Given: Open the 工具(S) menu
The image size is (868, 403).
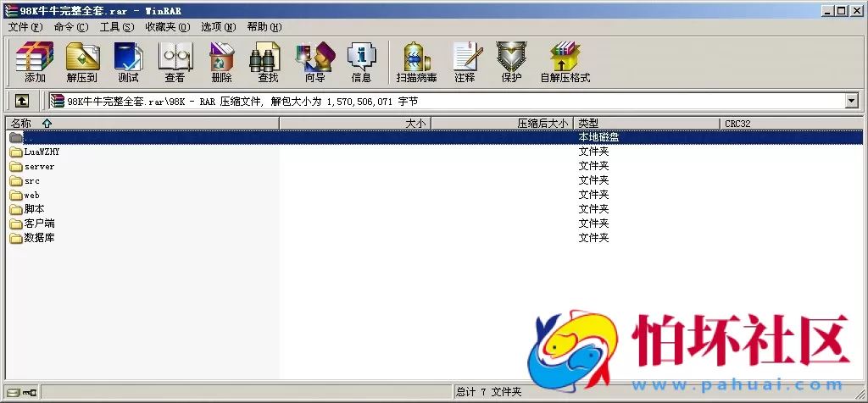Looking at the screenshot, I should pos(117,27).
